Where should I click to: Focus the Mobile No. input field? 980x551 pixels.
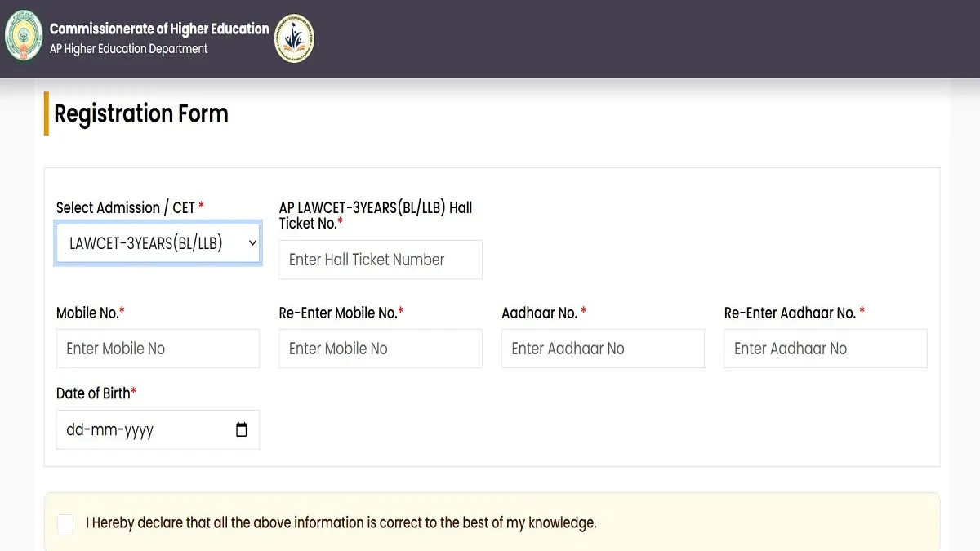point(158,349)
